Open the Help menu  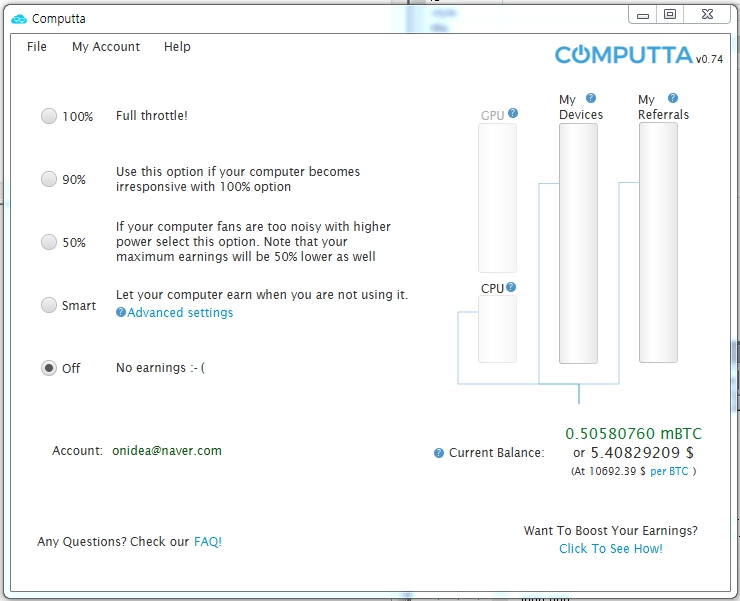coord(177,47)
